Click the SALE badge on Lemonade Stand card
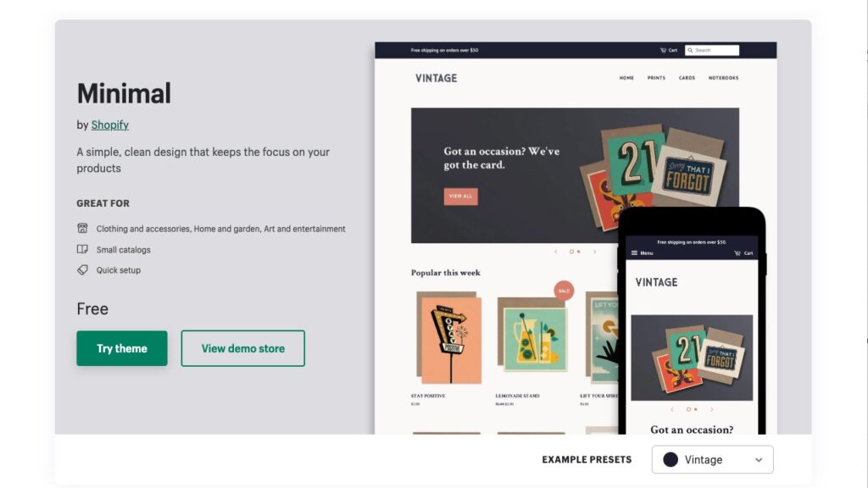This screenshot has width=868, height=488. tap(564, 291)
